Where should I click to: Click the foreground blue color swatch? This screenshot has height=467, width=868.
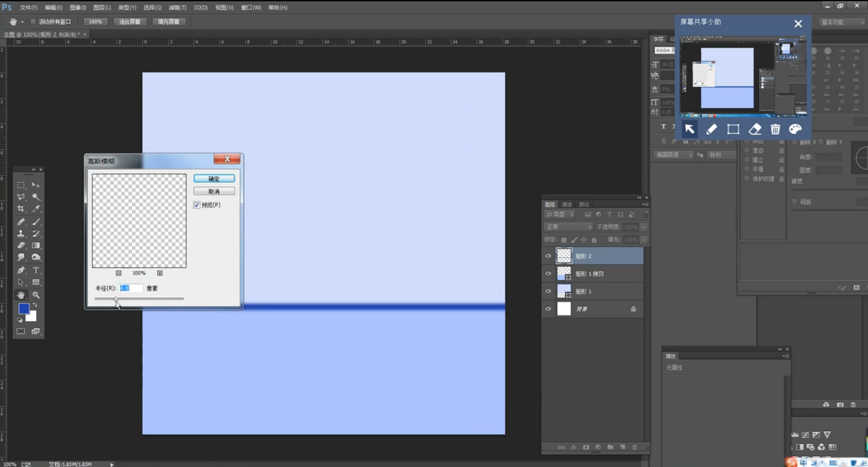[24, 309]
